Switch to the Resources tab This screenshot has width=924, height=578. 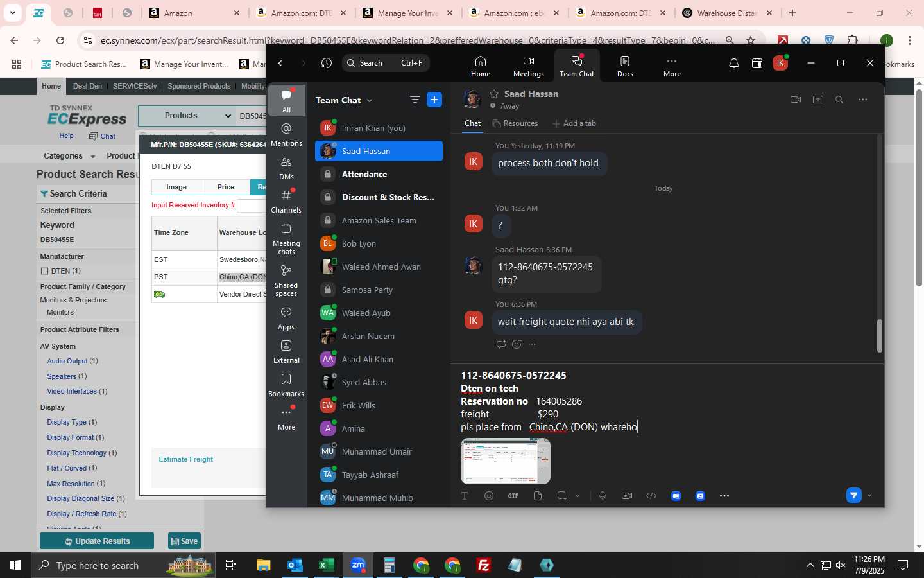click(515, 123)
